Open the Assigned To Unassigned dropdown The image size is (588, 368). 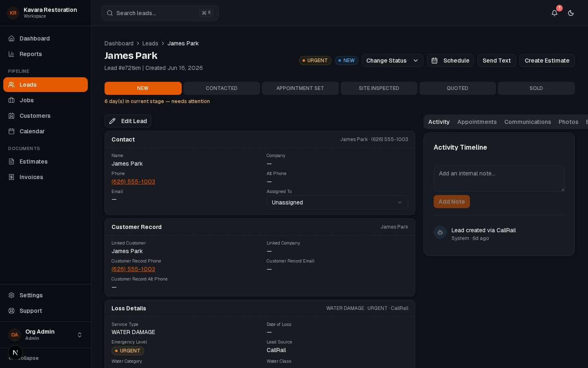[337, 202]
